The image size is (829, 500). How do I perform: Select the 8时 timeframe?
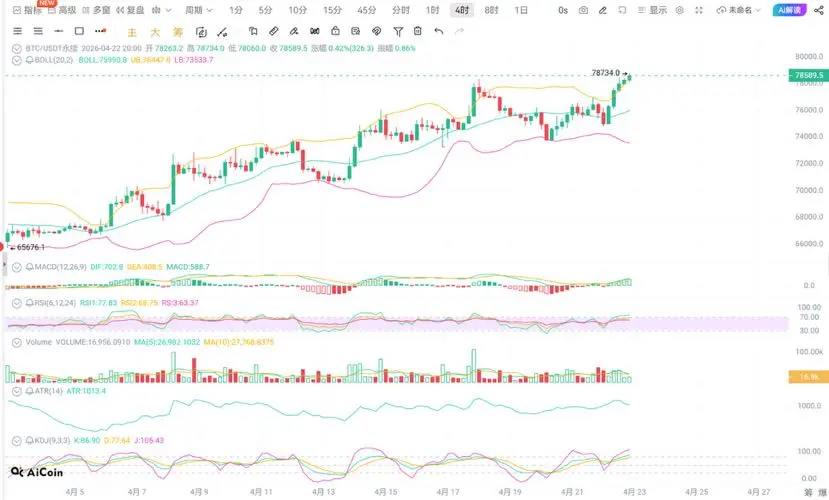point(491,10)
